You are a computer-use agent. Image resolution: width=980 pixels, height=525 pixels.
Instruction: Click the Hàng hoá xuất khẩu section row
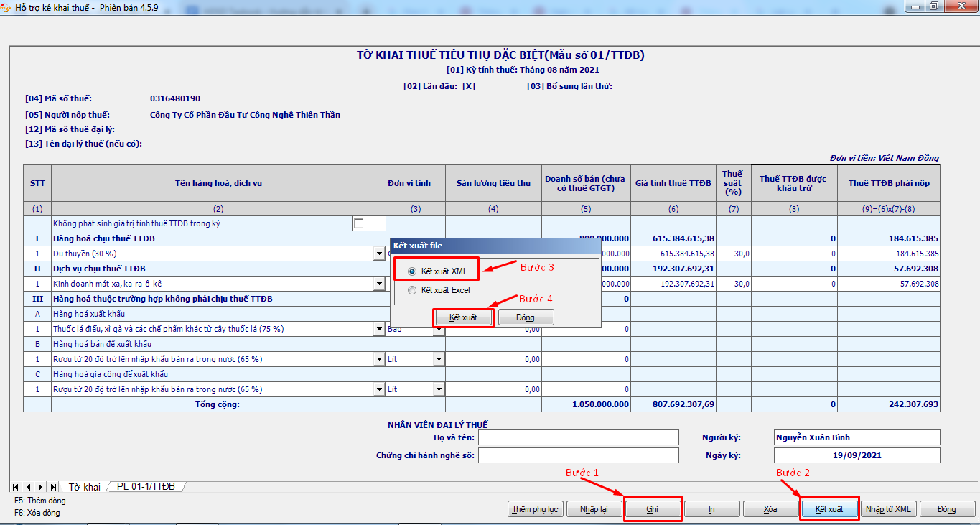218,314
